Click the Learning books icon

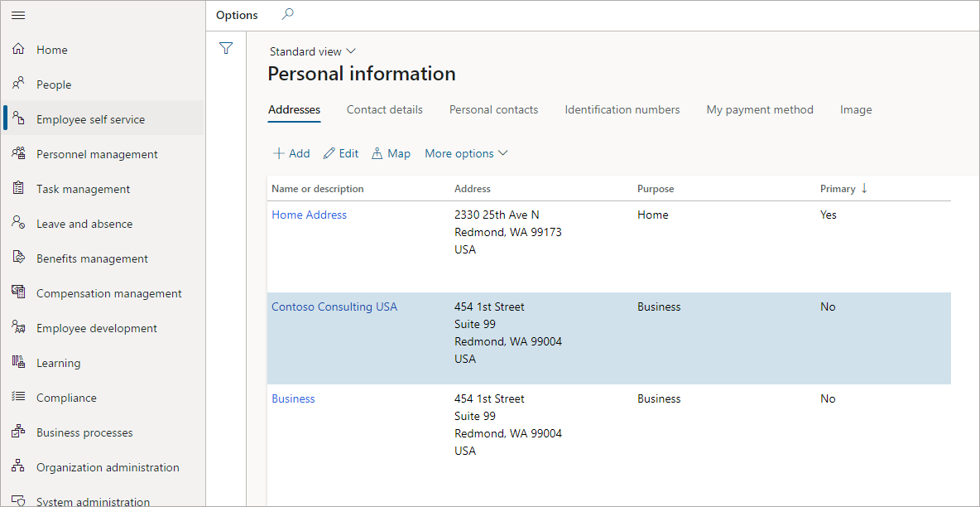point(19,362)
